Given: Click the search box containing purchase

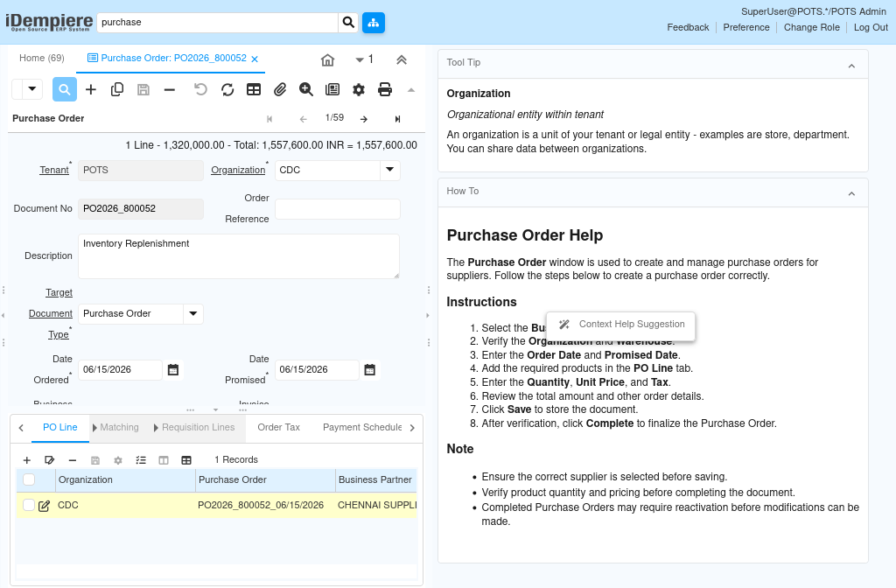Looking at the screenshot, I should [217, 22].
